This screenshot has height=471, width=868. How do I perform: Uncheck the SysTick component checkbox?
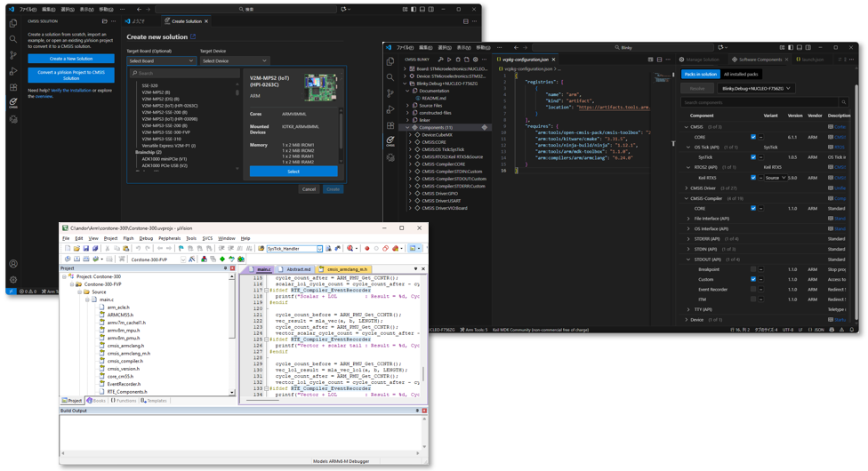[x=753, y=157]
